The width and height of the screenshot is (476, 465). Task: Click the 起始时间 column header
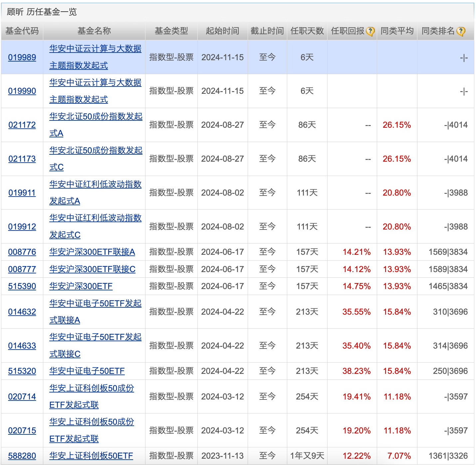(223, 31)
